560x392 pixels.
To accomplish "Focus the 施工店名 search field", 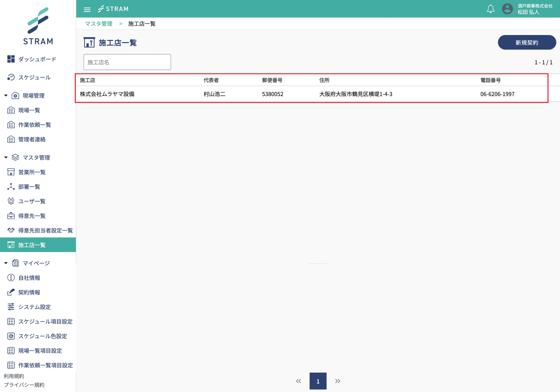I will click(x=127, y=62).
